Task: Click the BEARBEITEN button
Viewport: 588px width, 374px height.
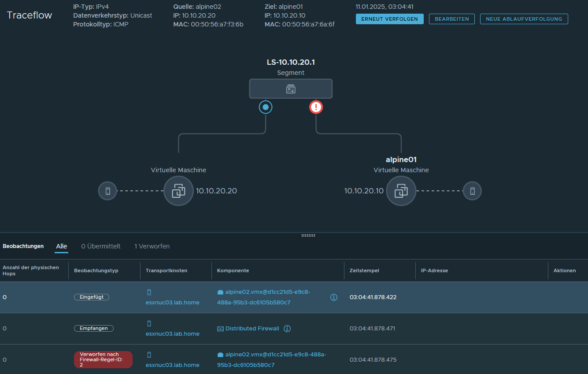Action: tap(451, 19)
